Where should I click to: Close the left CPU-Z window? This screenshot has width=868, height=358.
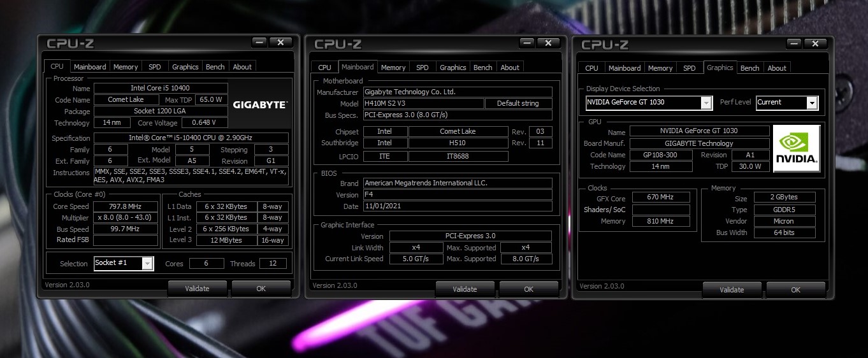(x=280, y=42)
